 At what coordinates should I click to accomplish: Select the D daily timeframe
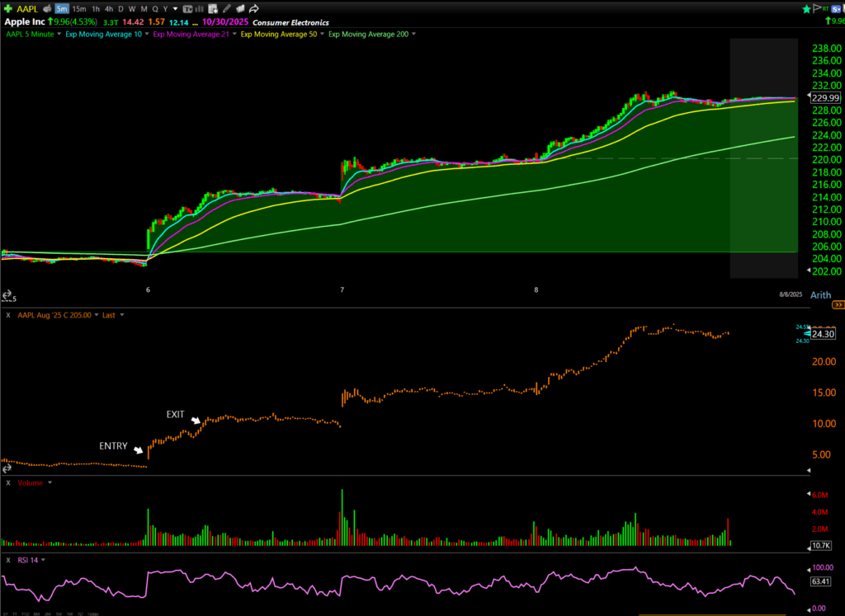point(120,8)
